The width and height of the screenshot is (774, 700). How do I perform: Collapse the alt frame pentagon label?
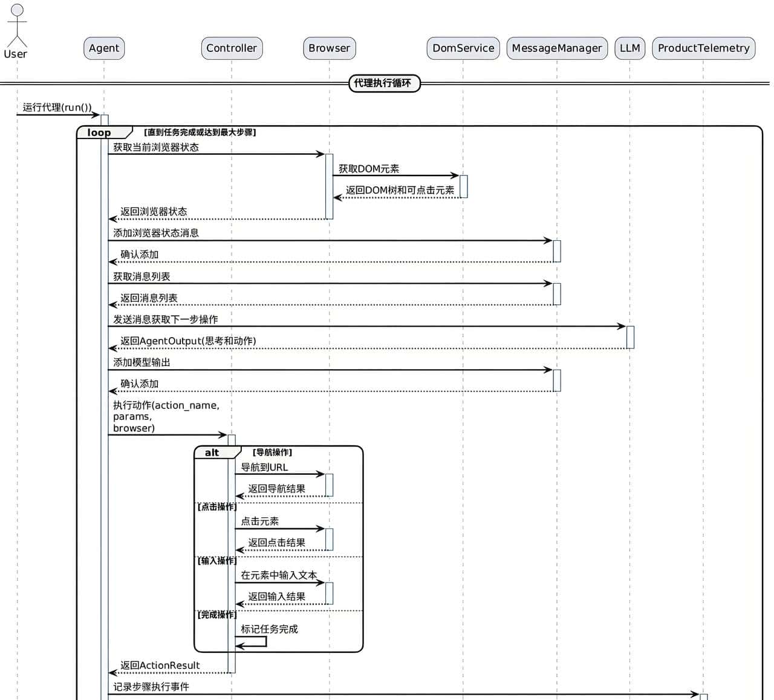(x=212, y=452)
